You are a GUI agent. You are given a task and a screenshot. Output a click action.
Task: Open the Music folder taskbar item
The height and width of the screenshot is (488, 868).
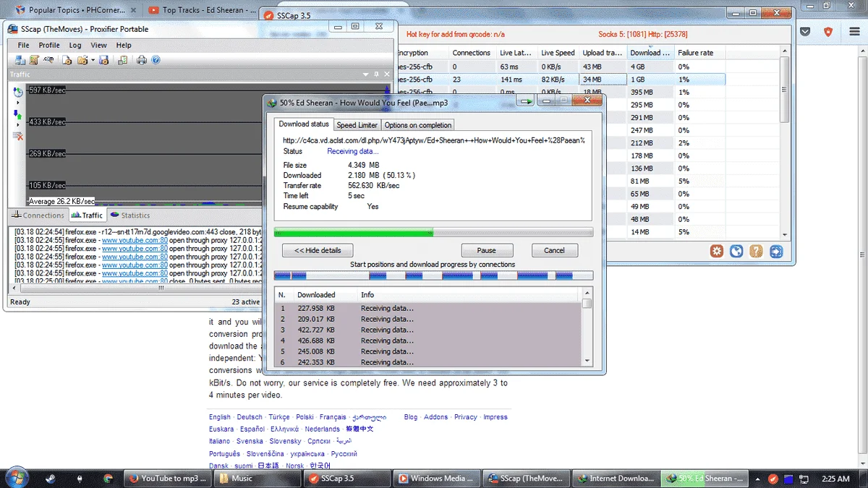pos(258,478)
